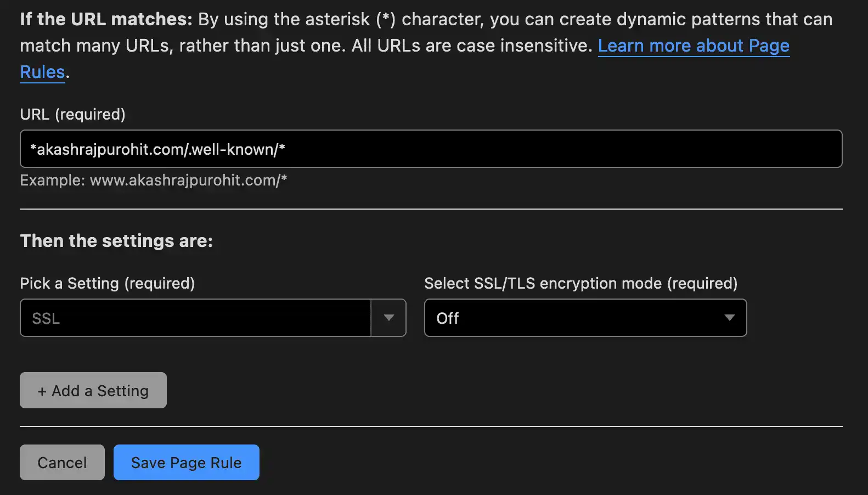The width and height of the screenshot is (868, 495).
Task: Click the + Add a Setting button
Action: pos(93,390)
